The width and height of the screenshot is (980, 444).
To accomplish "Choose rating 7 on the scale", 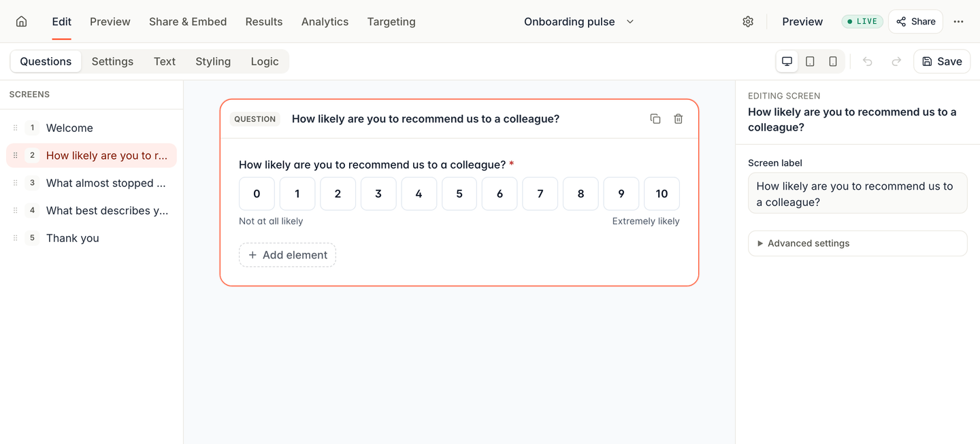I will coord(540,194).
